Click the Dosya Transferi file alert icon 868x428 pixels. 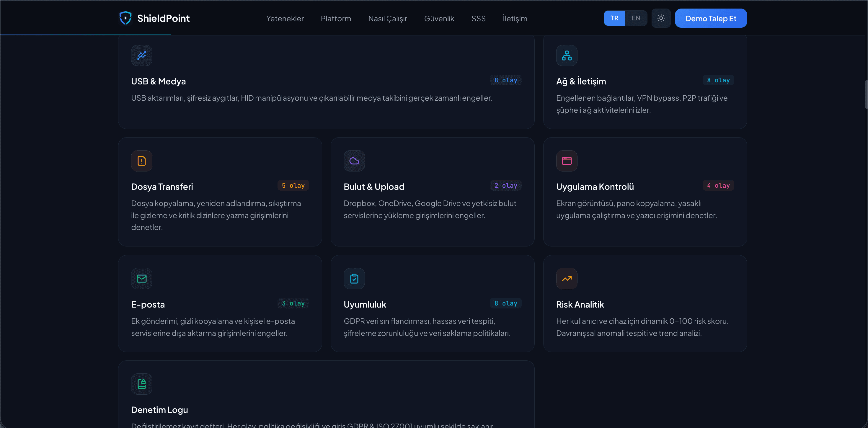[x=141, y=161]
